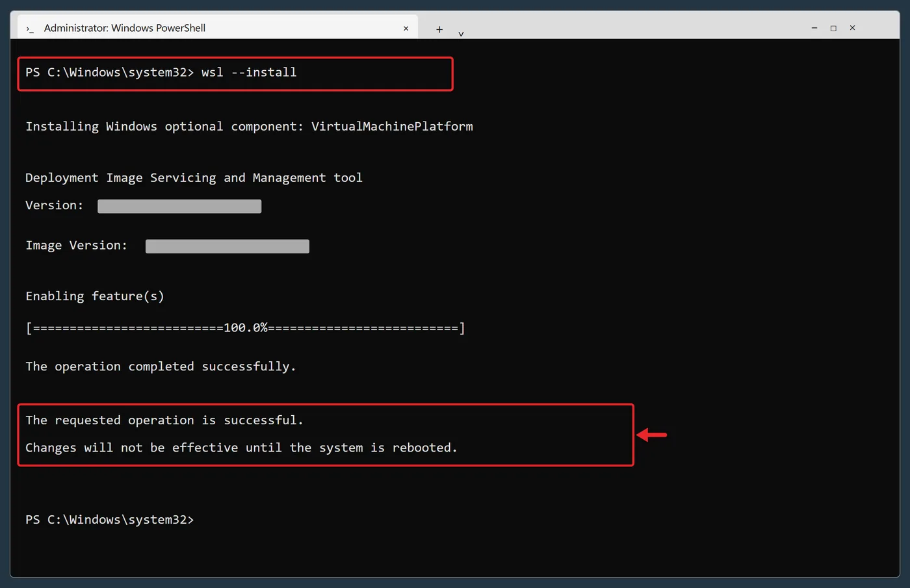Close the terminal window
Viewport: 910px width, 588px height.
pyautogui.click(x=852, y=28)
